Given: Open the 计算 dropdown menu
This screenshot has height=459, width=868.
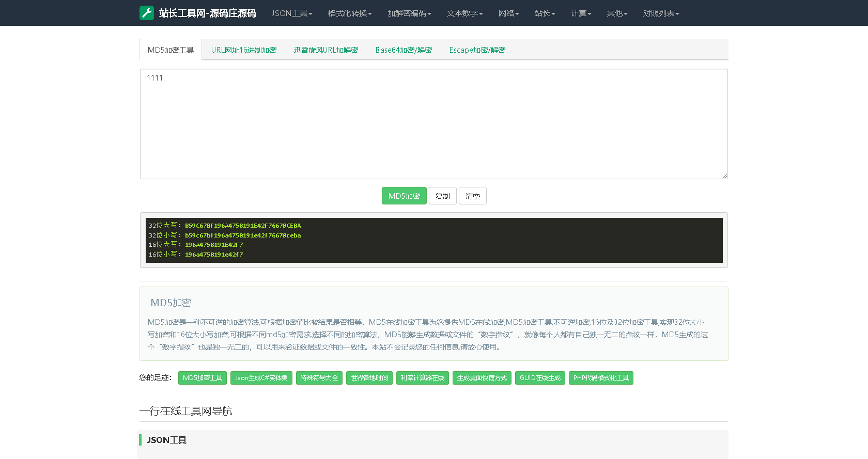Looking at the screenshot, I should click(x=581, y=13).
